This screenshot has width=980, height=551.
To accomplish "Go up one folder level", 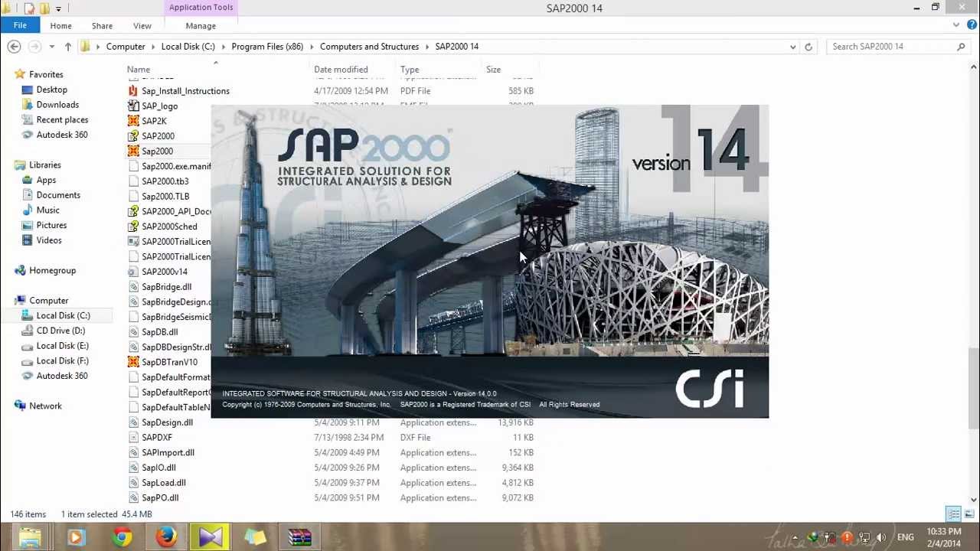I will (67, 47).
